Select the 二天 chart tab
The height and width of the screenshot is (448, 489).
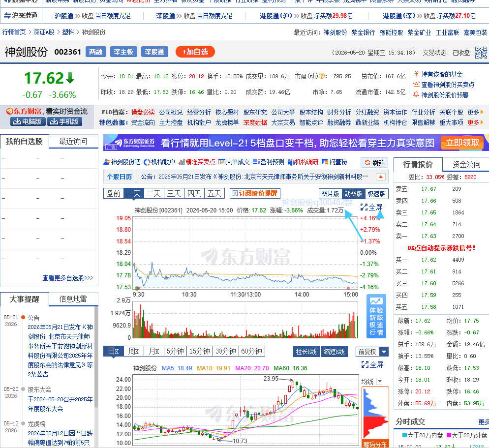coord(154,194)
